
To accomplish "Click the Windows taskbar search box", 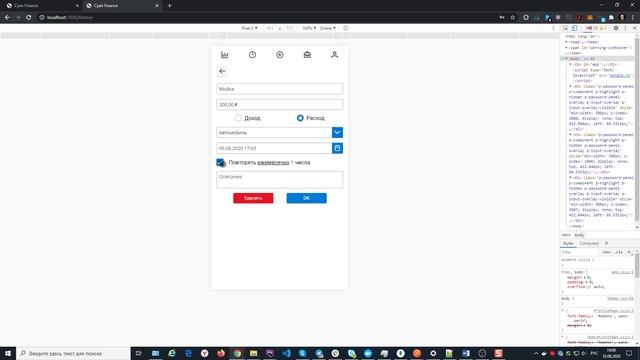I will pos(73,353).
